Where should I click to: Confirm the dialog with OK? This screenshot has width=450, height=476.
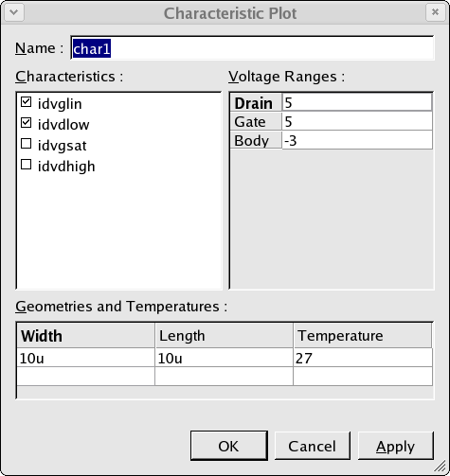[x=229, y=446]
